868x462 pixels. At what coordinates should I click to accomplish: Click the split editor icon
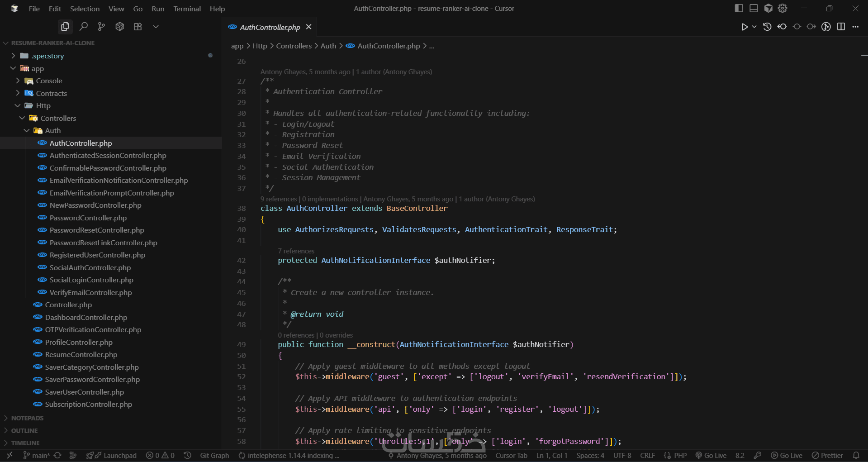click(x=841, y=27)
